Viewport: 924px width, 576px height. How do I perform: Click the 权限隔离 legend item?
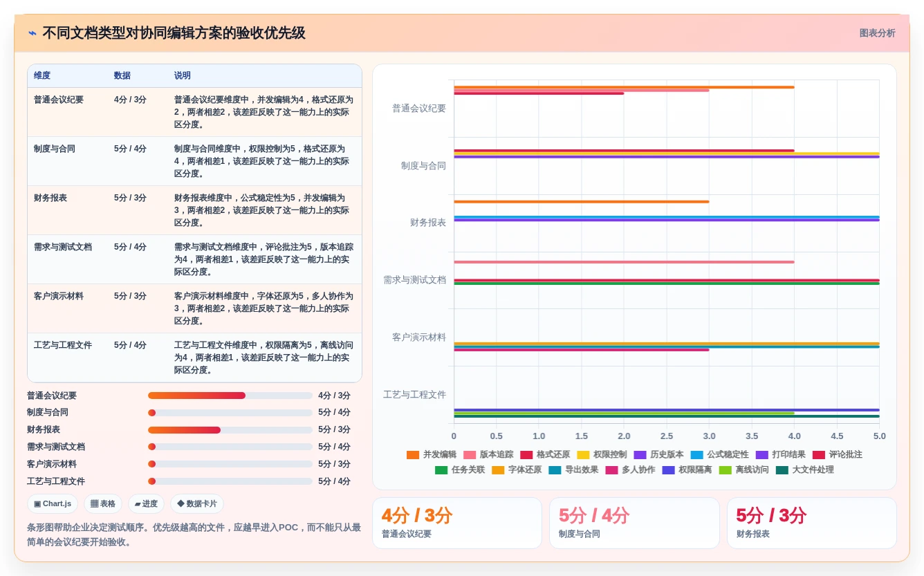tap(687, 470)
